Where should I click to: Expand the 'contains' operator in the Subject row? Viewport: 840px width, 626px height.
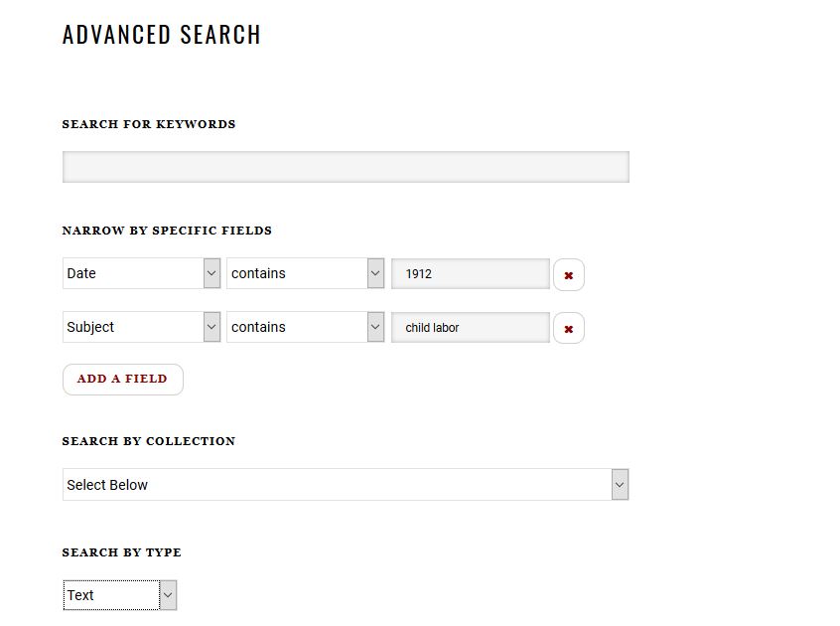(297, 327)
